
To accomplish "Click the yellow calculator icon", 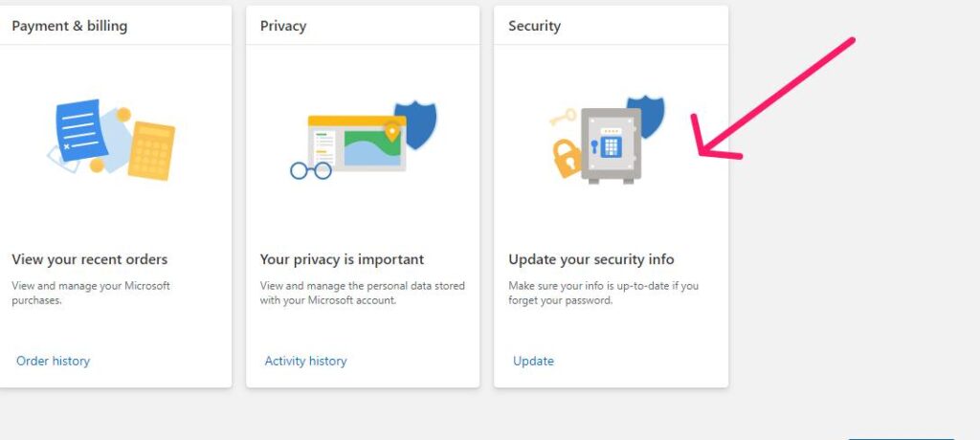I will click(151, 150).
